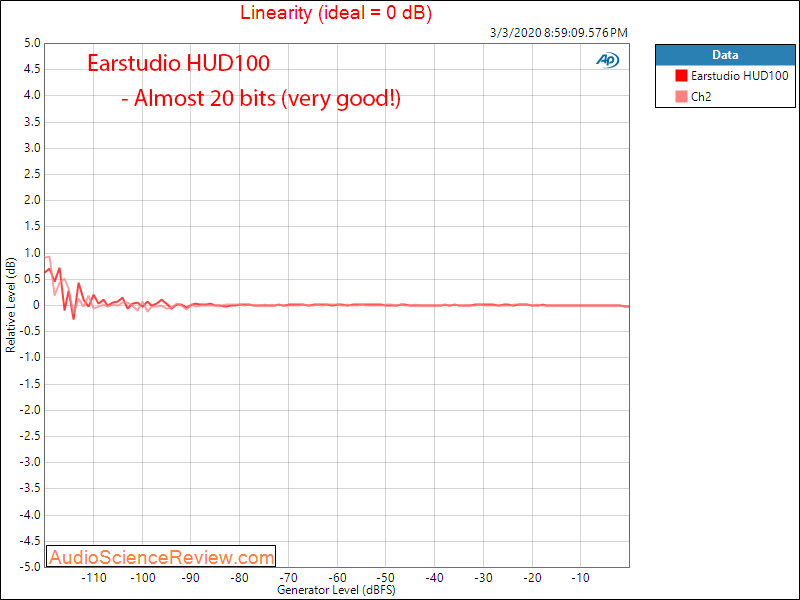Image resolution: width=800 pixels, height=600 pixels.
Task: Click the -3.0 y-axis tick label
Action: [30, 462]
